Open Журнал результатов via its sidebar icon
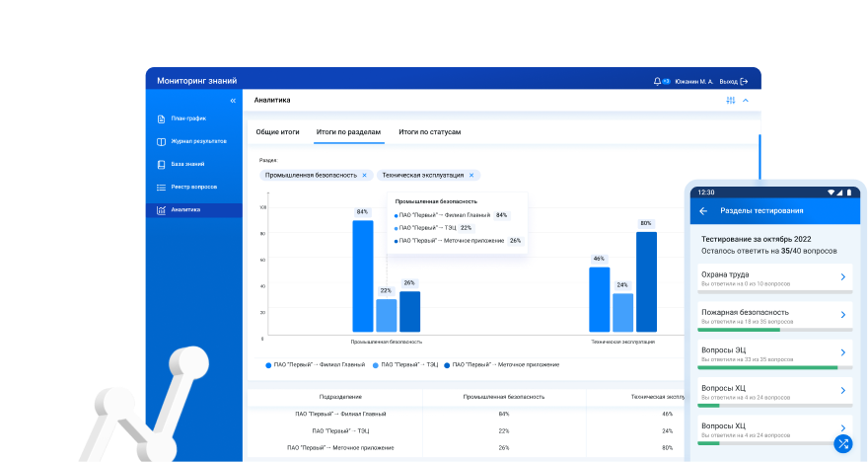Viewport: 868px width, 462px height. click(x=161, y=142)
